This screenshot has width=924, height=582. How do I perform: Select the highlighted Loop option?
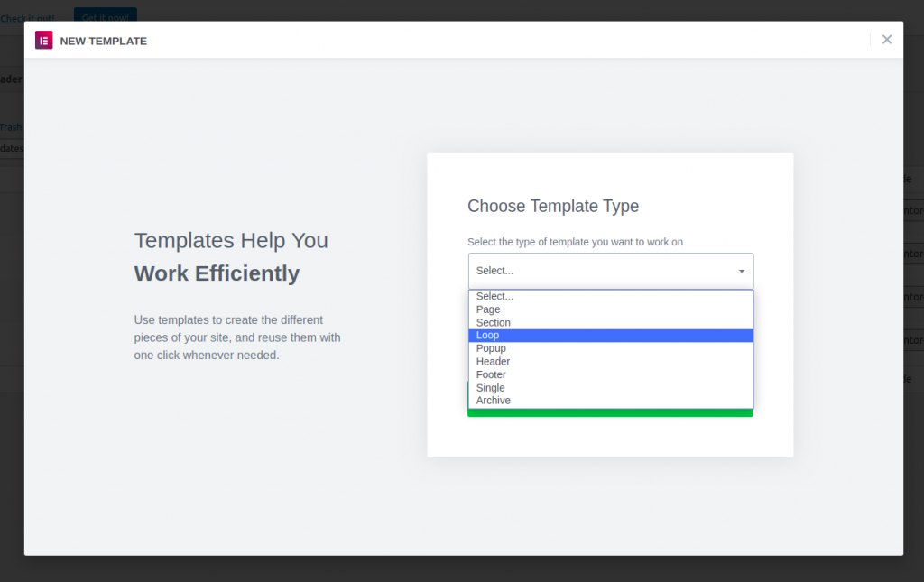click(488, 336)
